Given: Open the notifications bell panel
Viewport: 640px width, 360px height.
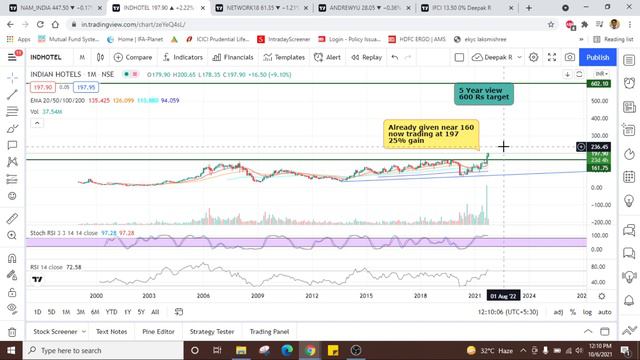Looking at the screenshot, I should point(629,300).
